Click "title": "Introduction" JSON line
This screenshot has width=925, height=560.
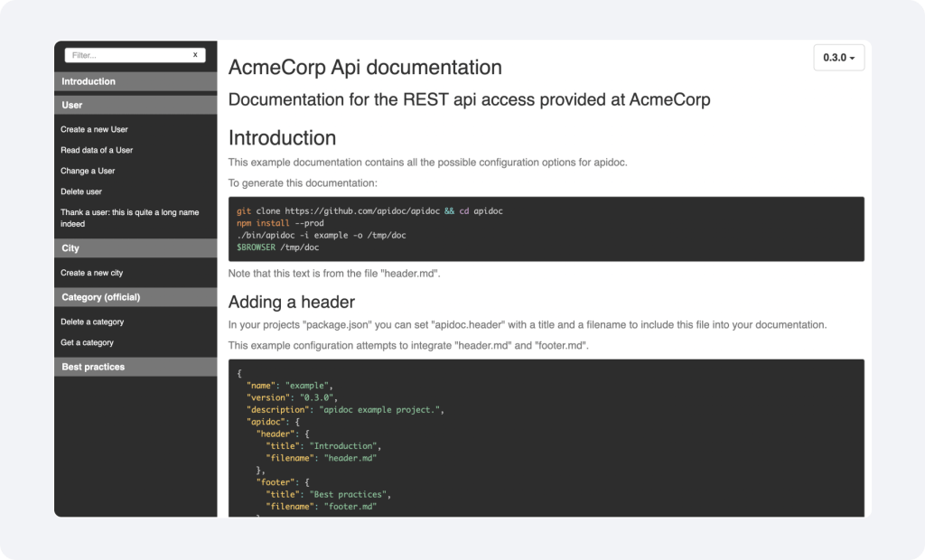[323, 446]
